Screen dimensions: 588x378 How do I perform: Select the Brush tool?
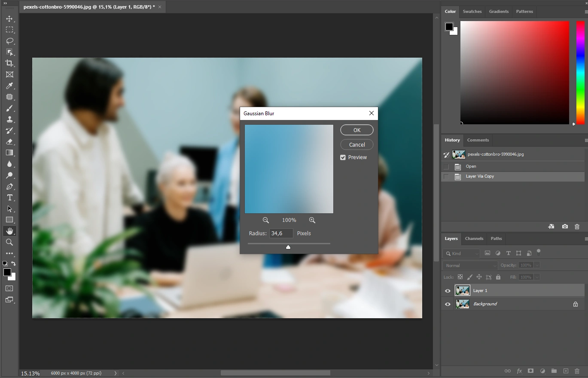click(9, 108)
